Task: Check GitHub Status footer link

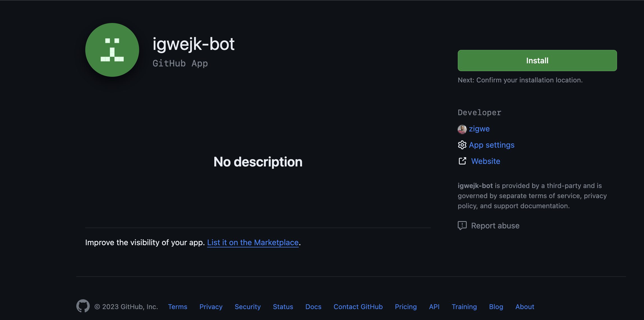Action: [283, 307]
